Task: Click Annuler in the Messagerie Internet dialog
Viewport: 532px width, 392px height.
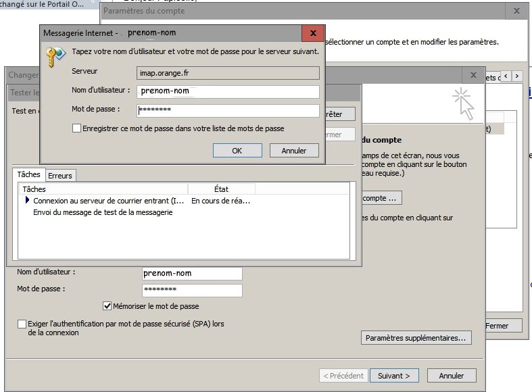Action: tap(294, 151)
